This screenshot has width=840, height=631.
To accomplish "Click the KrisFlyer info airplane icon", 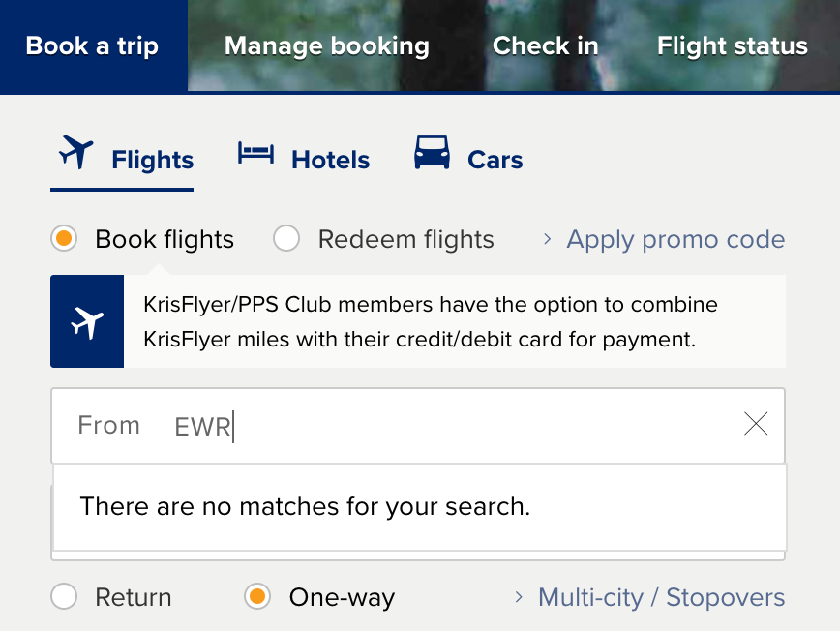I will [87, 322].
